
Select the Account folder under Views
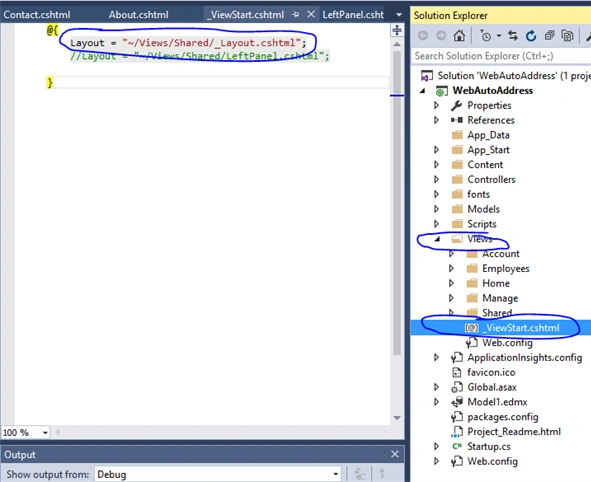tap(501, 254)
